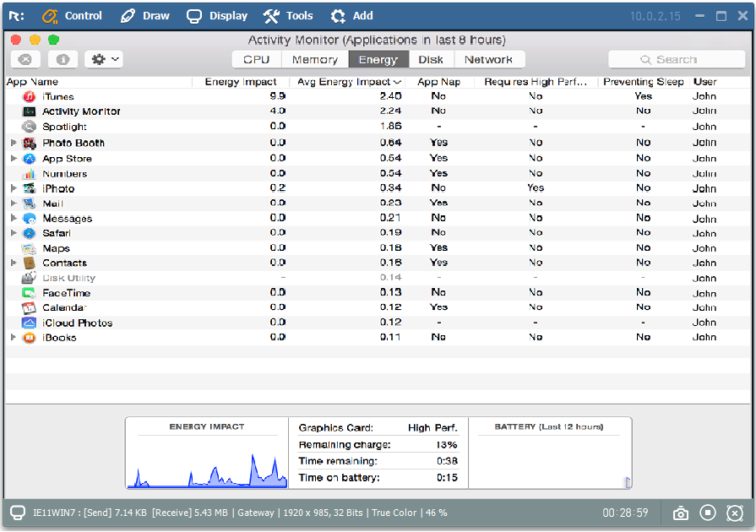This screenshot has height=532, width=756.
Task: Switch to the Disk tab
Action: (431, 59)
